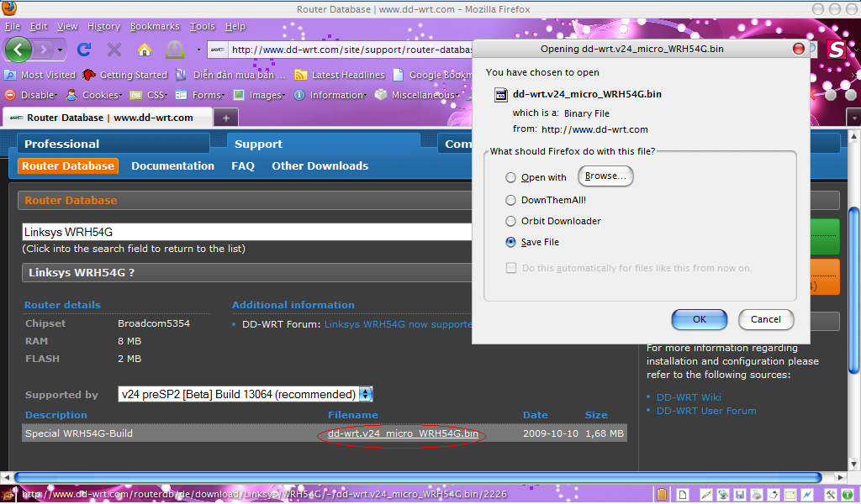Click the save floppy icon in status bar
This screenshot has width=861, height=504.
coord(738,494)
